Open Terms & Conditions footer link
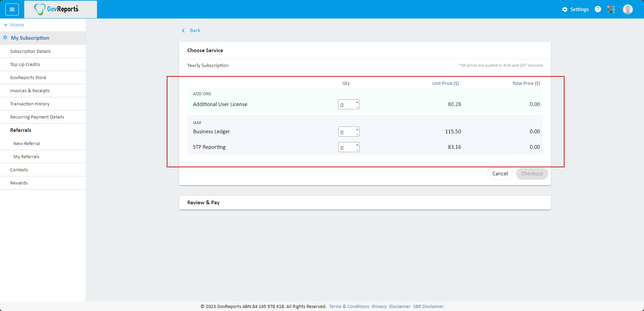The width and height of the screenshot is (644, 311). point(349,307)
